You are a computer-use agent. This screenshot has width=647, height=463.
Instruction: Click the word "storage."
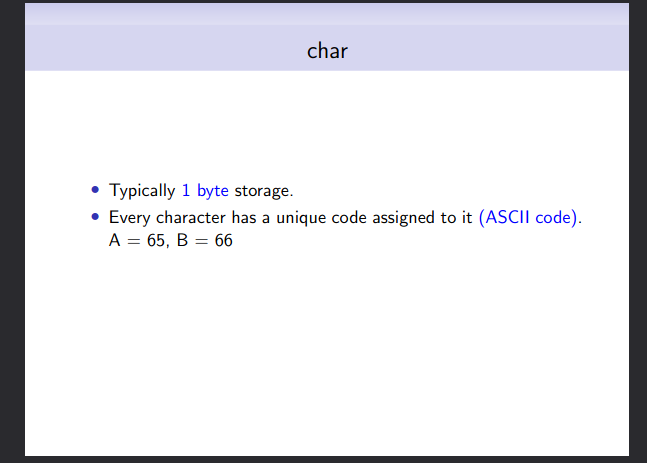264,191
